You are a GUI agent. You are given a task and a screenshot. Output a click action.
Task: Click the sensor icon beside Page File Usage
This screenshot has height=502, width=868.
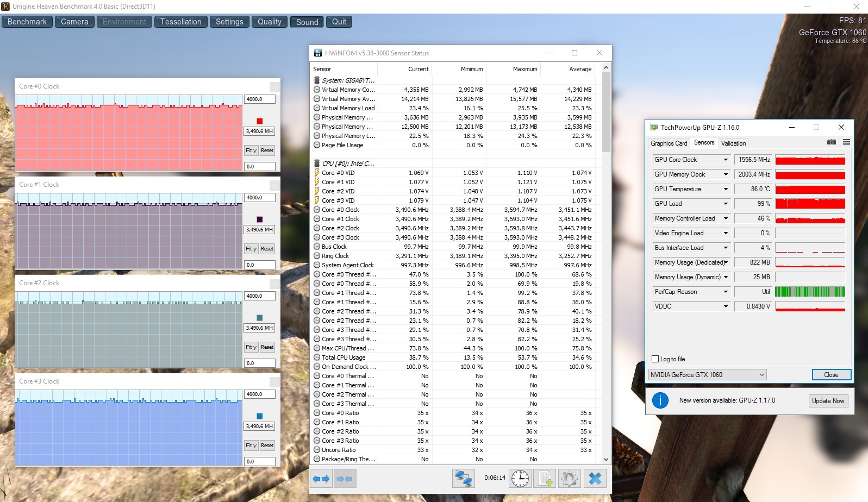317,145
